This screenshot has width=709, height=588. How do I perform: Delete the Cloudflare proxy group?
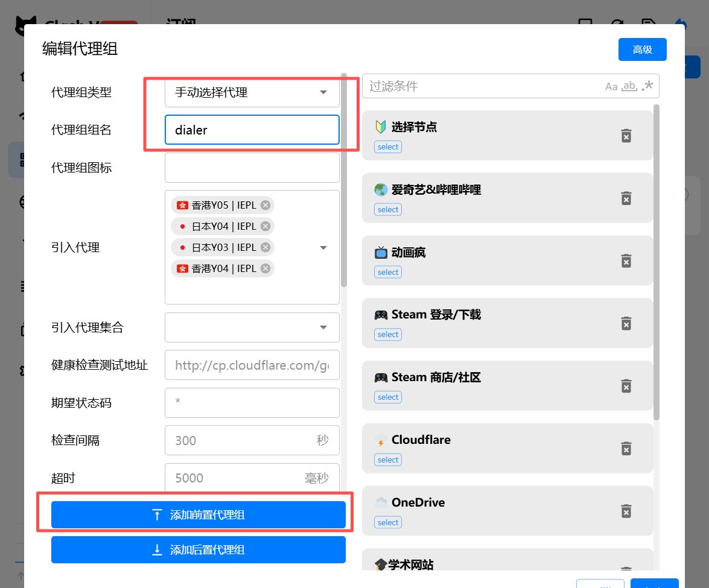pyautogui.click(x=626, y=449)
